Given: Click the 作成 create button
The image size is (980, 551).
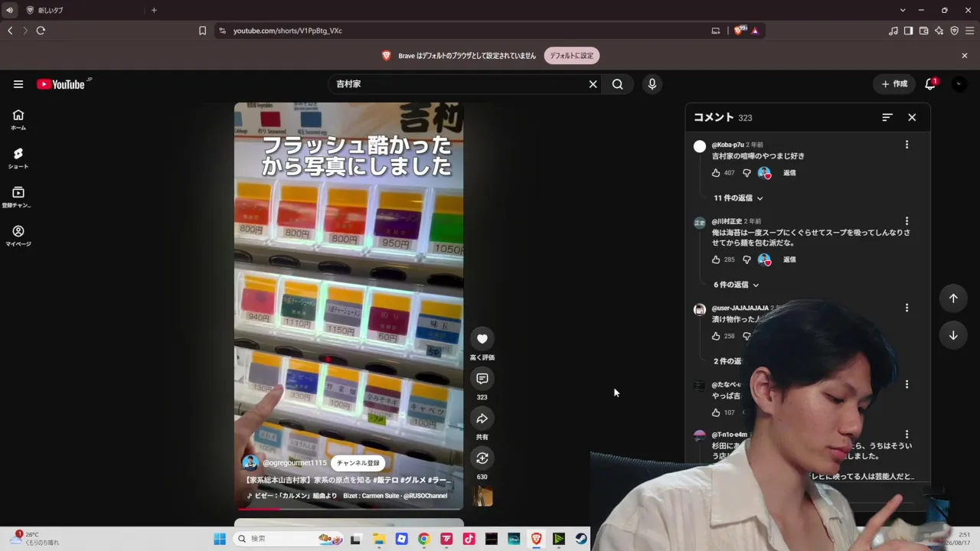Looking at the screenshot, I should click(x=894, y=84).
